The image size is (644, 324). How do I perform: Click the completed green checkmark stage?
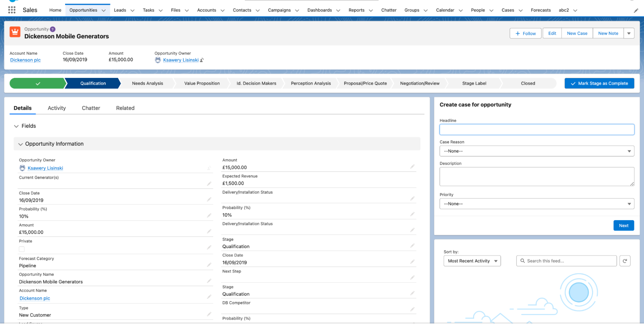pyautogui.click(x=37, y=83)
